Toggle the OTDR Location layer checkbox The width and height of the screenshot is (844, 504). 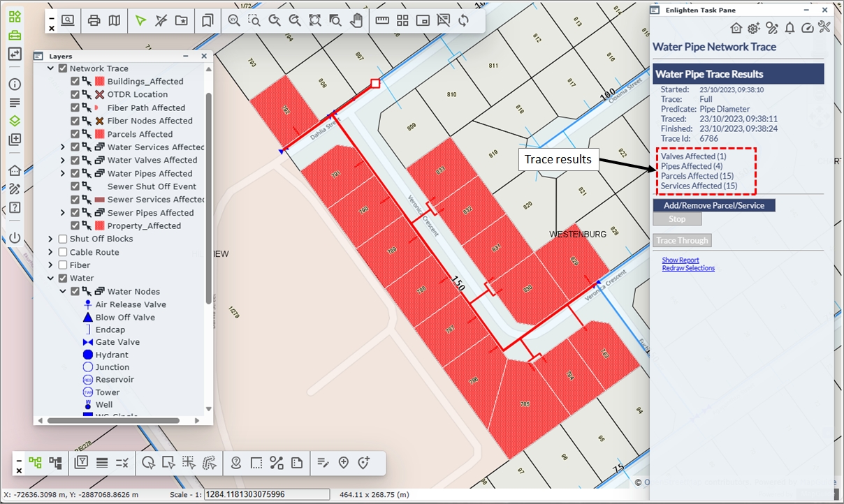click(75, 94)
